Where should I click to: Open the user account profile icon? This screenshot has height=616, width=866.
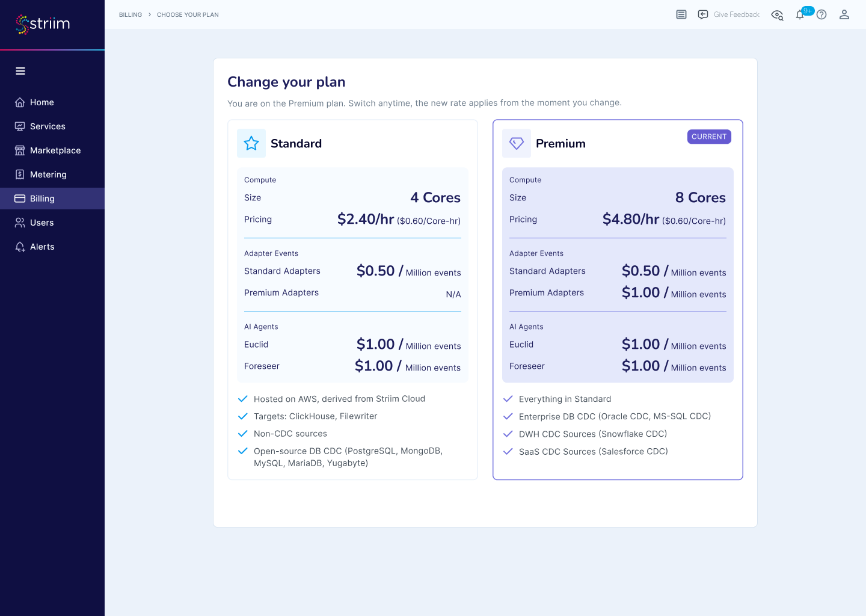[844, 14]
